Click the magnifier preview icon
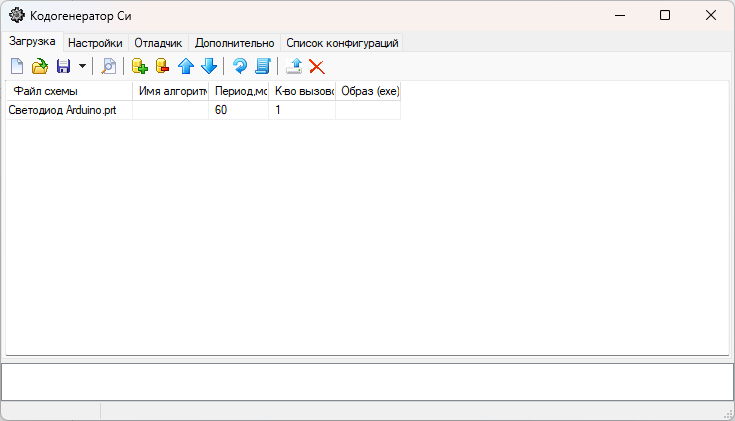735x421 pixels. click(108, 67)
